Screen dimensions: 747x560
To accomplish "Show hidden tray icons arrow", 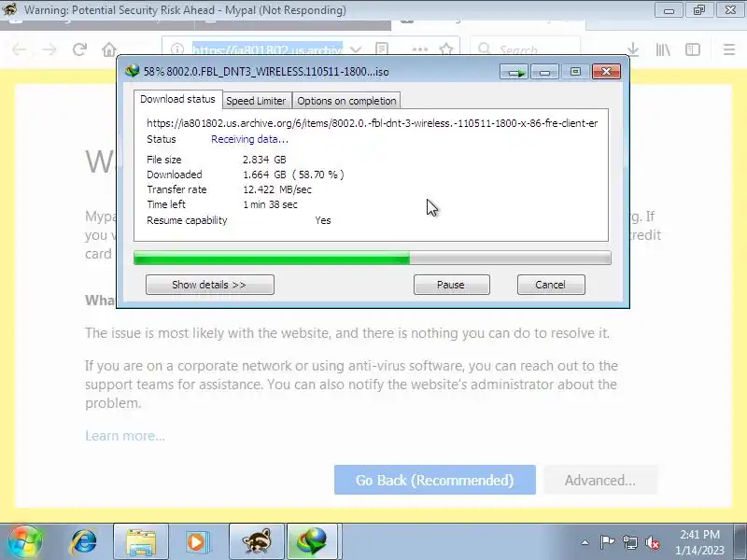I will click(585, 542).
